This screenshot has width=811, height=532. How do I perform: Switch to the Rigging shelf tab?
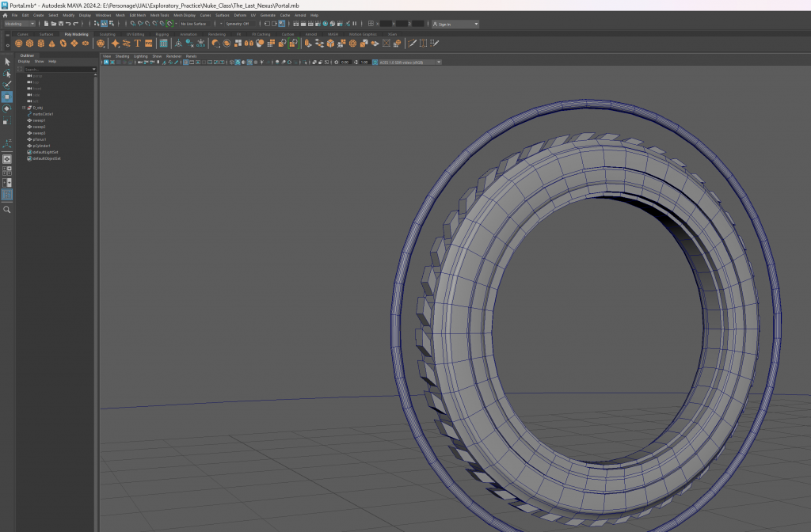click(x=162, y=34)
